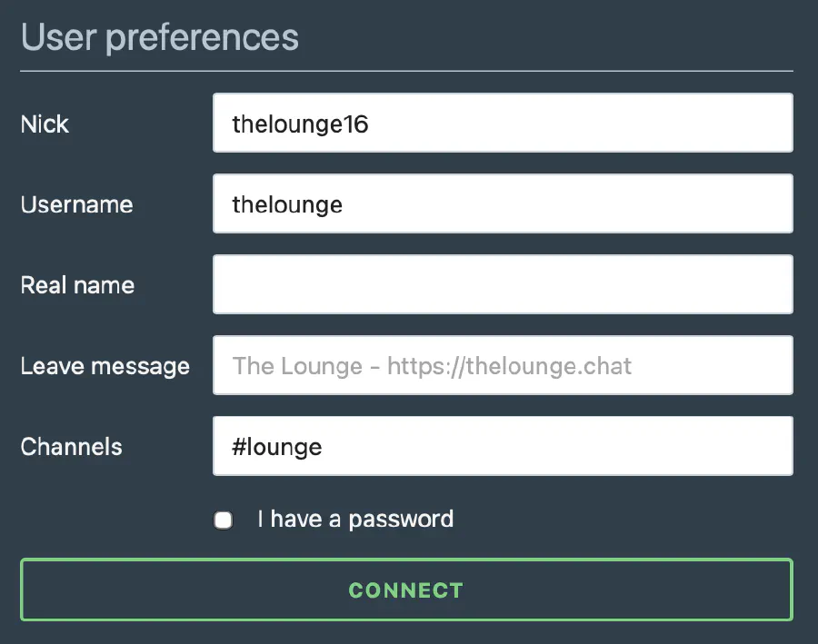Click the 'Real name' field label

point(77,285)
